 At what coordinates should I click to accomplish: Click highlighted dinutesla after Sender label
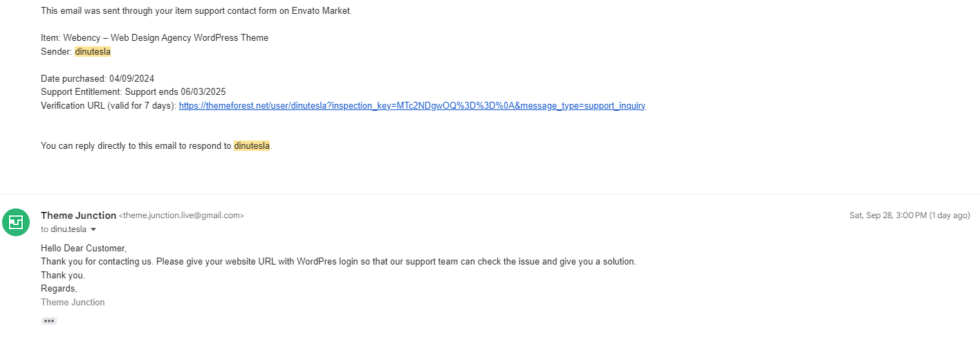point(93,52)
